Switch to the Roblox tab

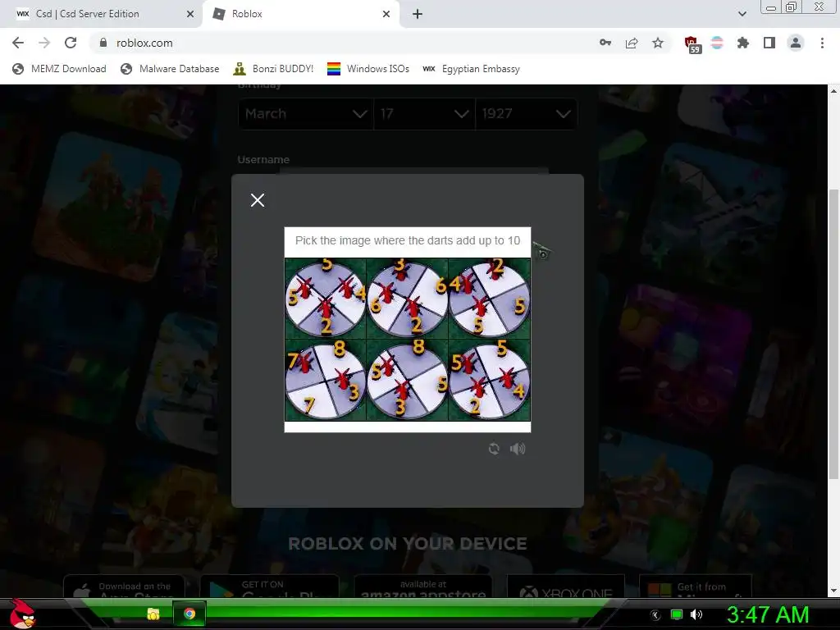300,14
